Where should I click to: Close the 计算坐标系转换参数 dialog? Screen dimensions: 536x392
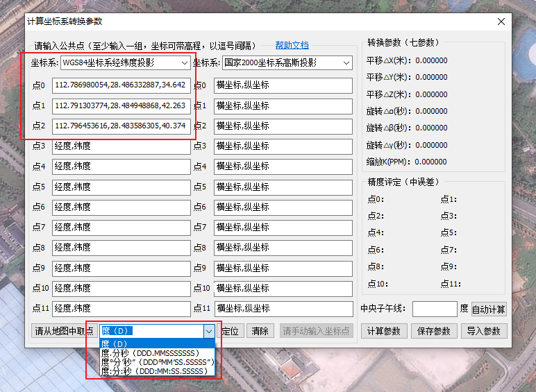click(501, 22)
